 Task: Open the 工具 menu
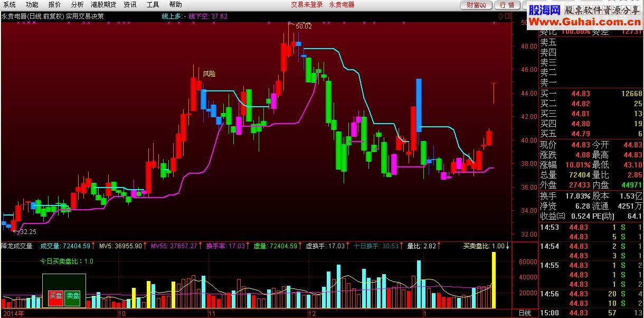pos(153,4)
